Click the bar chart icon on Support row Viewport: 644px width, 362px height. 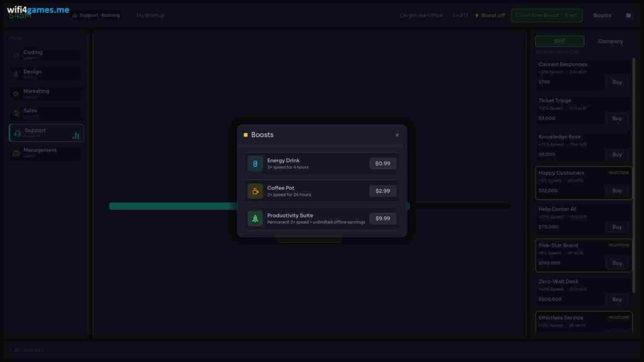click(76, 135)
